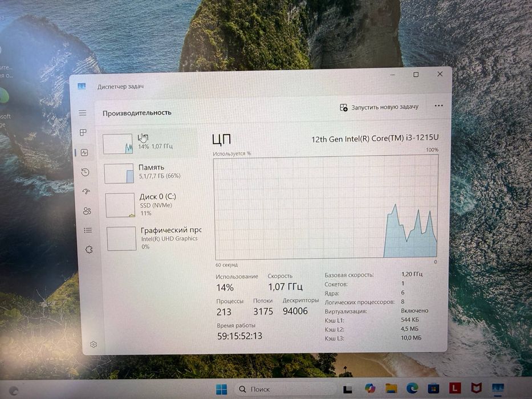The image size is (532, 399).
Task: Select the ЦП performance entry
Action: click(148, 143)
